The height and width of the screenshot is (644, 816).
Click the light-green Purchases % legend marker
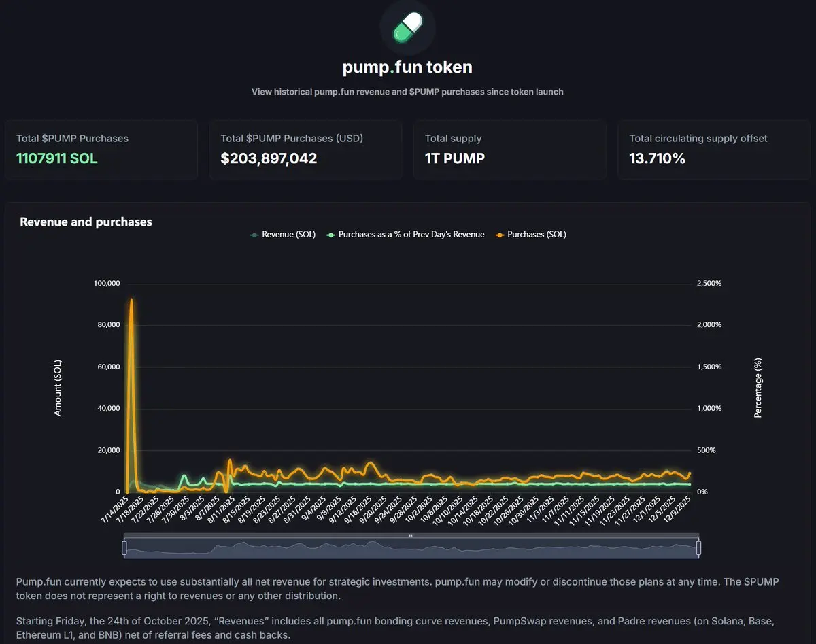[x=331, y=235]
